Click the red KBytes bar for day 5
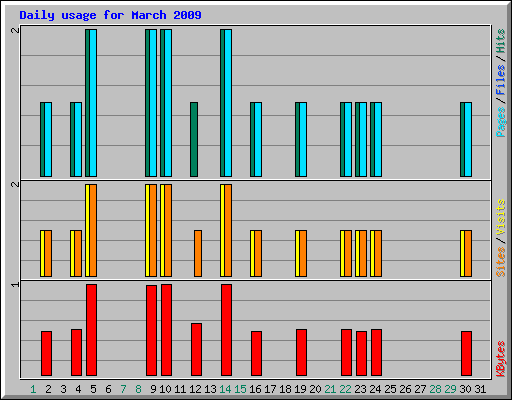512x400 pixels. (x=91, y=330)
